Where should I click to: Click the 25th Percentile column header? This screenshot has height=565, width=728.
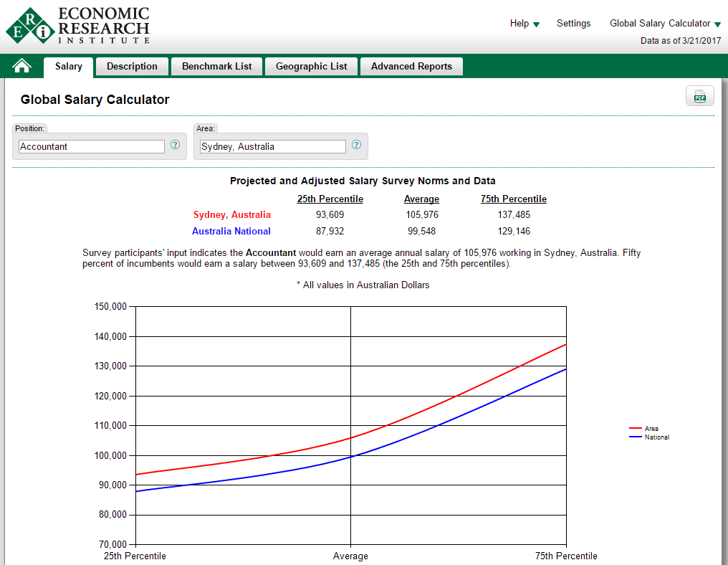[x=330, y=199]
